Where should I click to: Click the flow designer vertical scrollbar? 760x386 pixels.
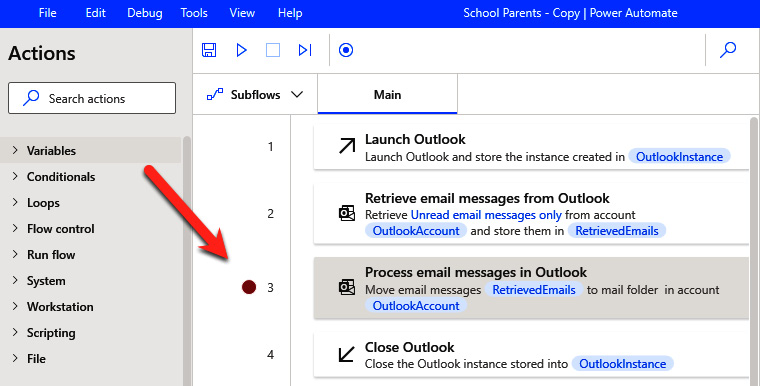point(754,251)
